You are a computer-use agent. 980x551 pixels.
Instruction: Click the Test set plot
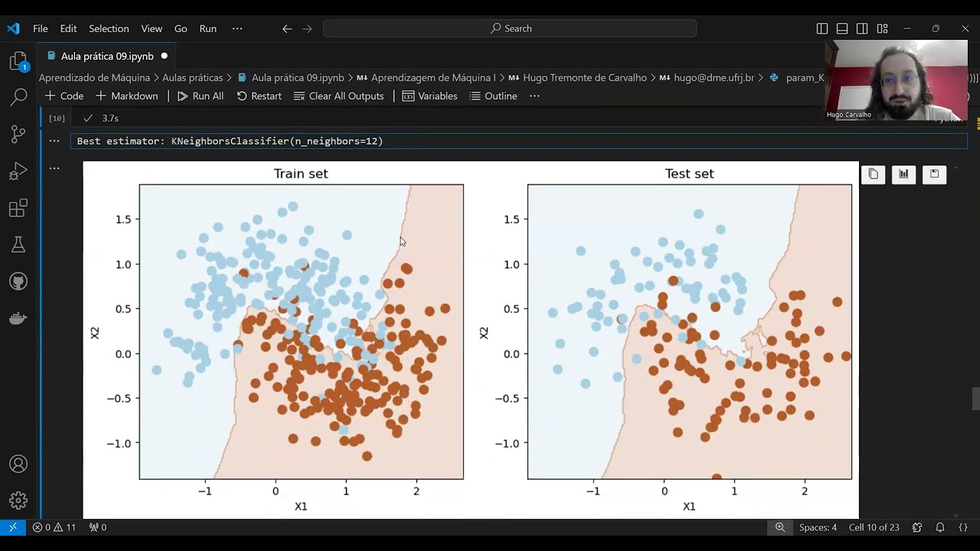[689, 331]
